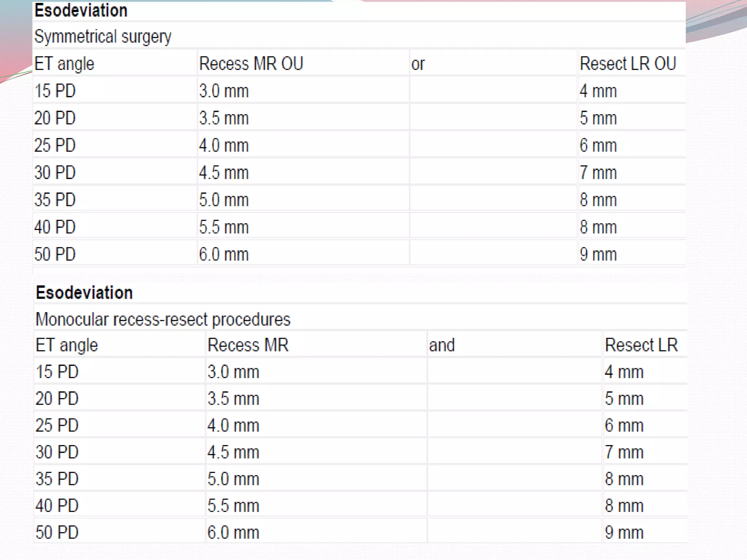
Task: Click the 6.0 mm cell under Recess MR OU
Action: [224, 254]
